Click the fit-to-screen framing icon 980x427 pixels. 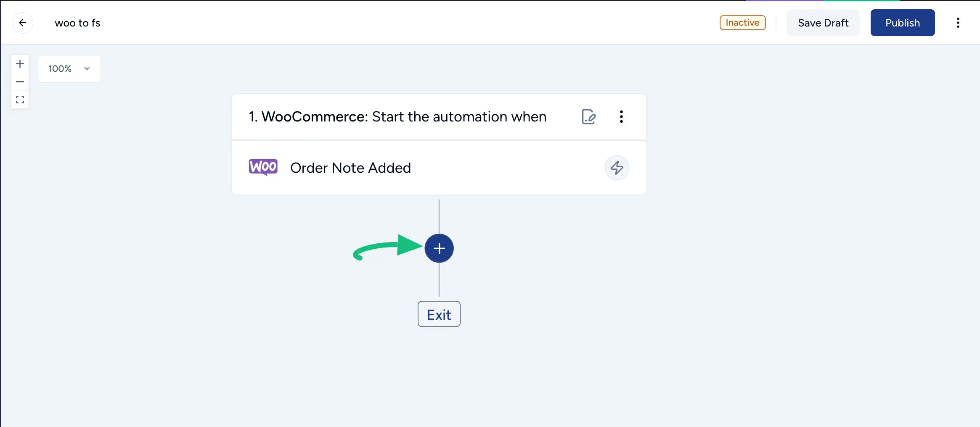(20, 100)
